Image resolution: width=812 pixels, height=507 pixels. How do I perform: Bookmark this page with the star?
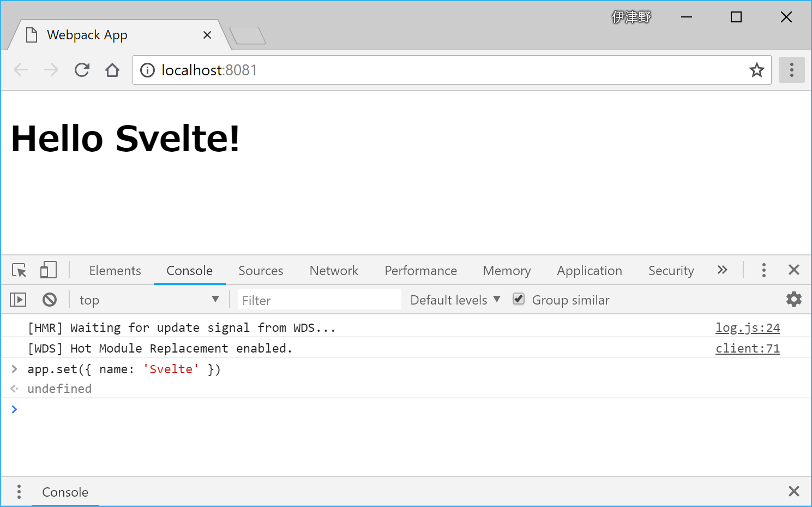click(757, 70)
